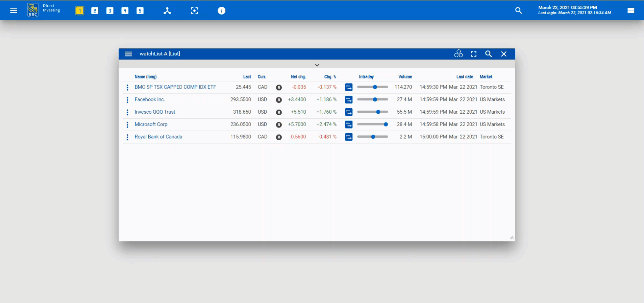Open Royal Bank of Canada link
This screenshot has width=644, height=303.
[x=158, y=137]
